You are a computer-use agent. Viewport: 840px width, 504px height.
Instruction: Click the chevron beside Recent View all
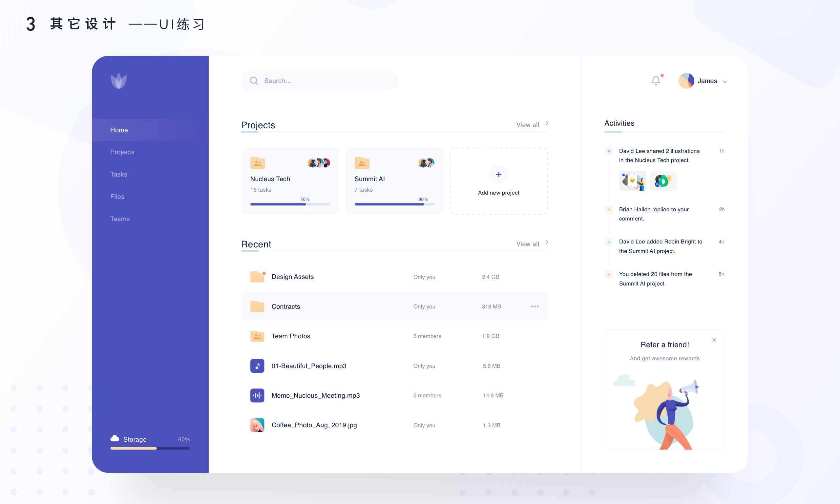[547, 242]
